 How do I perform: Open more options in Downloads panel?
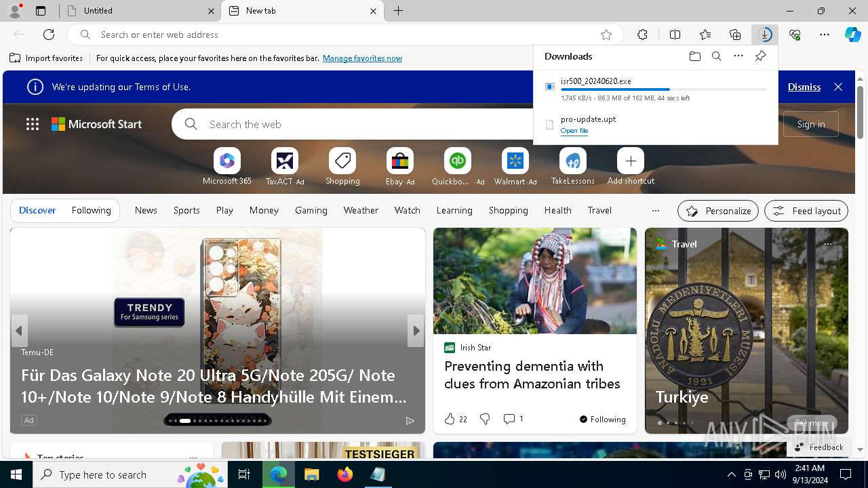[738, 56]
